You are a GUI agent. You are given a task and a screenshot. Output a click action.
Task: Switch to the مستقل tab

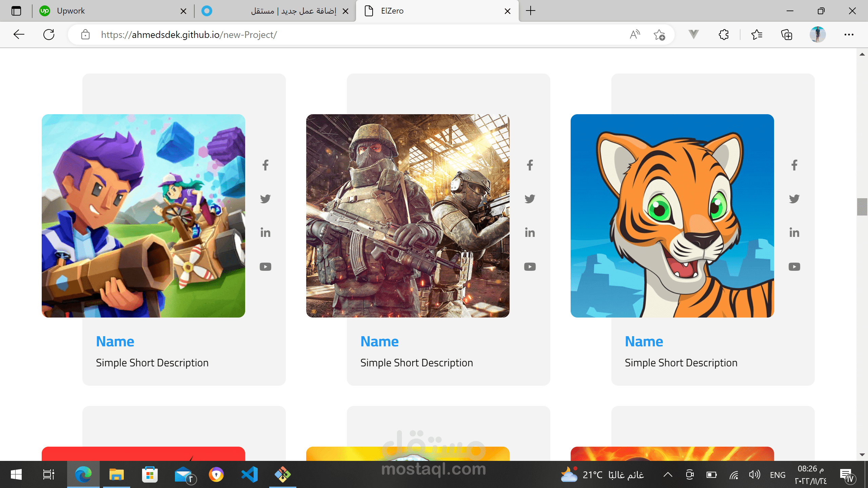click(271, 11)
